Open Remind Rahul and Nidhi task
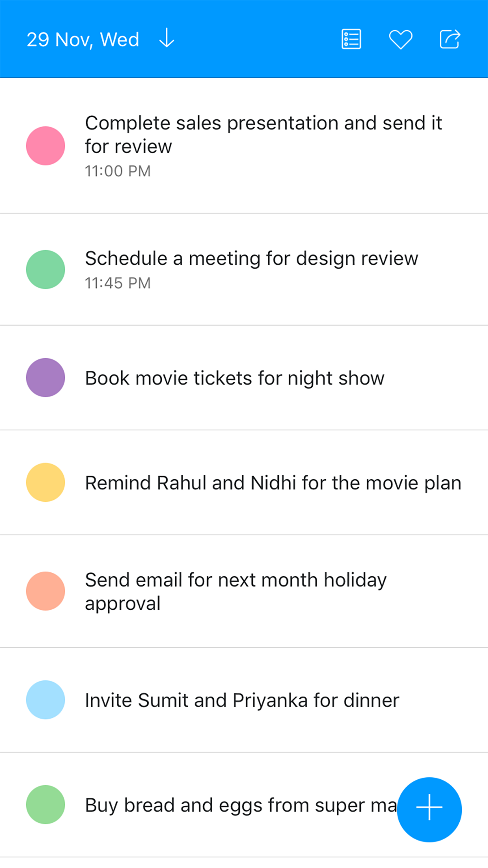 [x=273, y=483]
